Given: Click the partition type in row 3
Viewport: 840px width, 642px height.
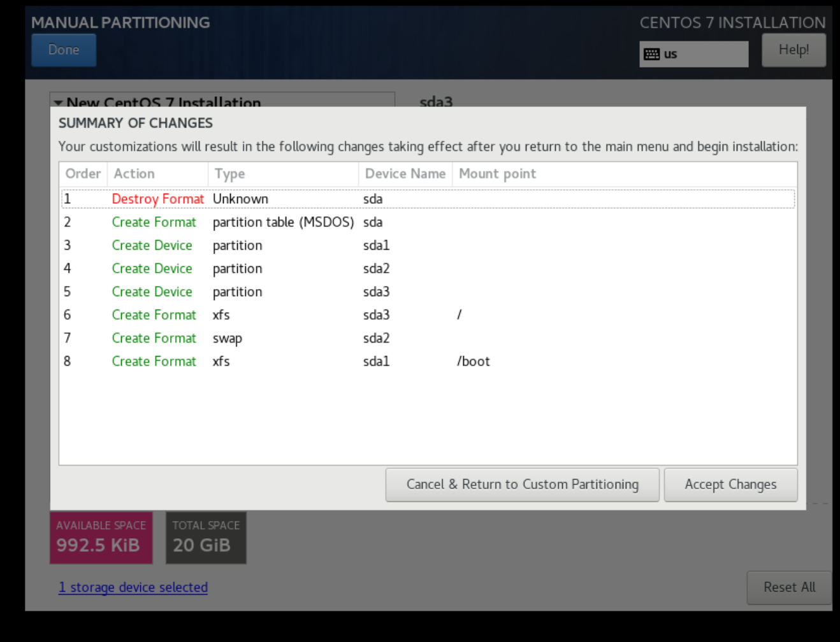Looking at the screenshot, I should click(x=237, y=246).
